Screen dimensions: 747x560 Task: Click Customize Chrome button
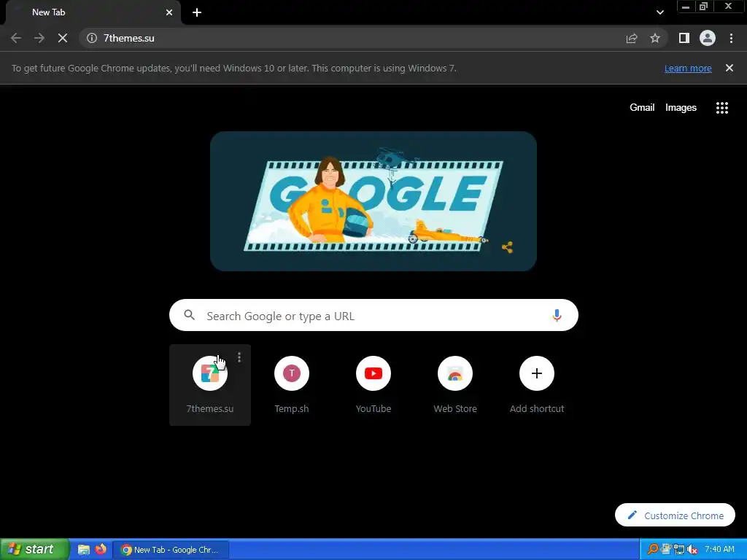click(x=675, y=516)
